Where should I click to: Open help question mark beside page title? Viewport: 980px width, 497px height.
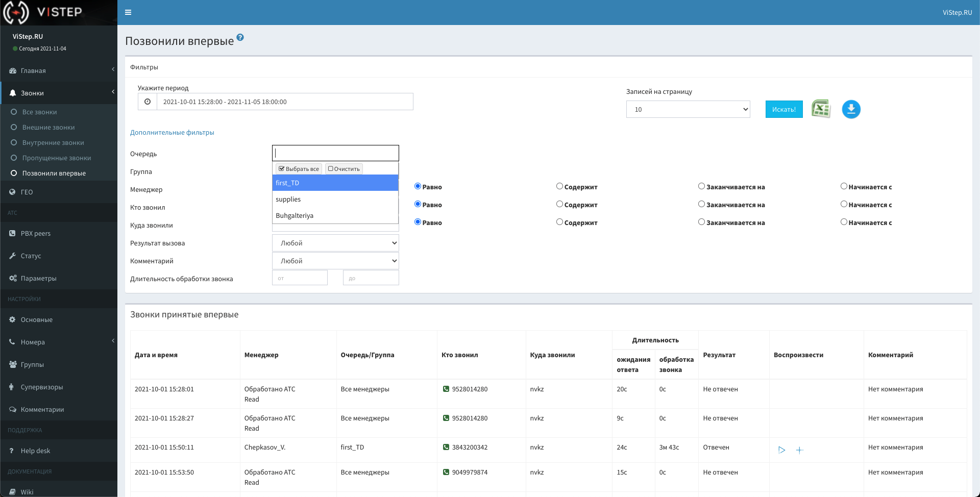click(240, 38)
